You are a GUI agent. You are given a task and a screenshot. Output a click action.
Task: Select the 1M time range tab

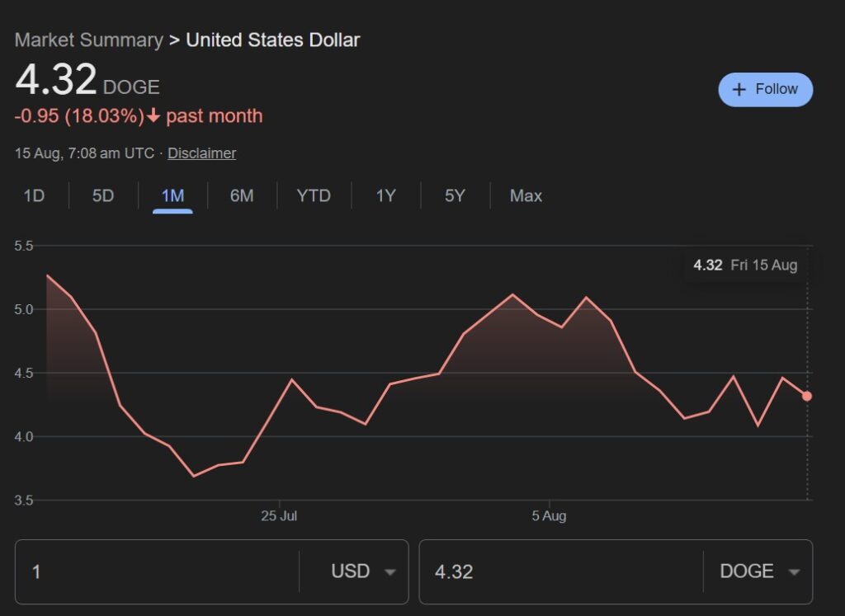coord(172,195)
